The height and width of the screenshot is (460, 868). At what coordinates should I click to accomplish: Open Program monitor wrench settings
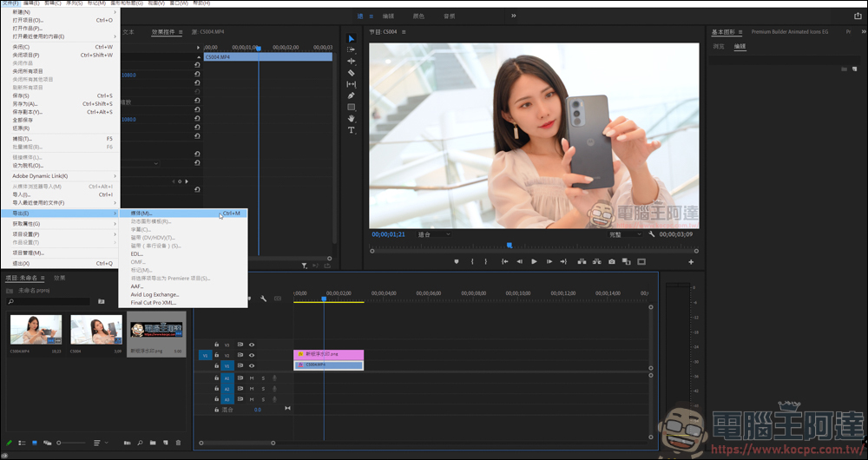coord(652,234)
